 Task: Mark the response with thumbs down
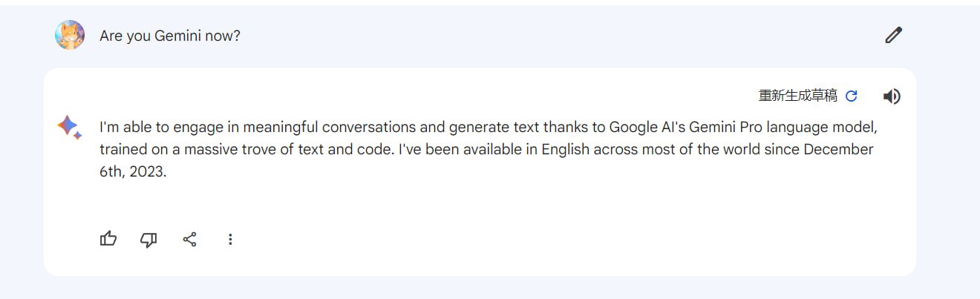148,239
